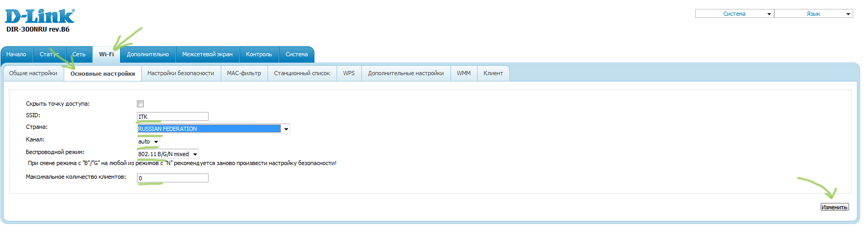Click the Изменить button
The image size is (868, 235).
pyautogui.click(x=834, y=207)
